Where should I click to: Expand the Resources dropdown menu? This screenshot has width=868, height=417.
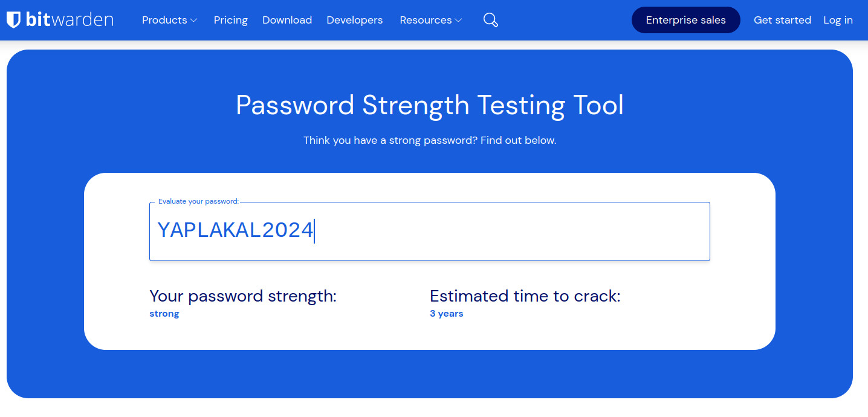431,20
